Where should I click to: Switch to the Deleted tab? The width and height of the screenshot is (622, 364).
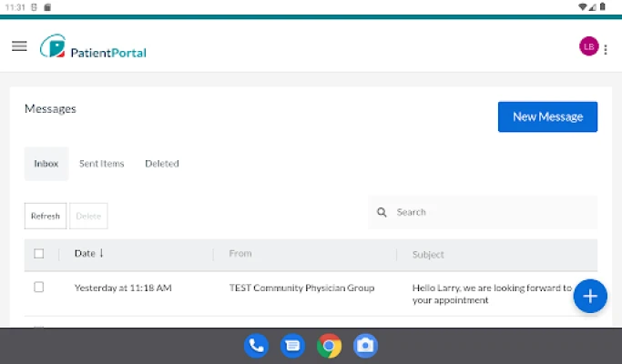pos(162,164)
